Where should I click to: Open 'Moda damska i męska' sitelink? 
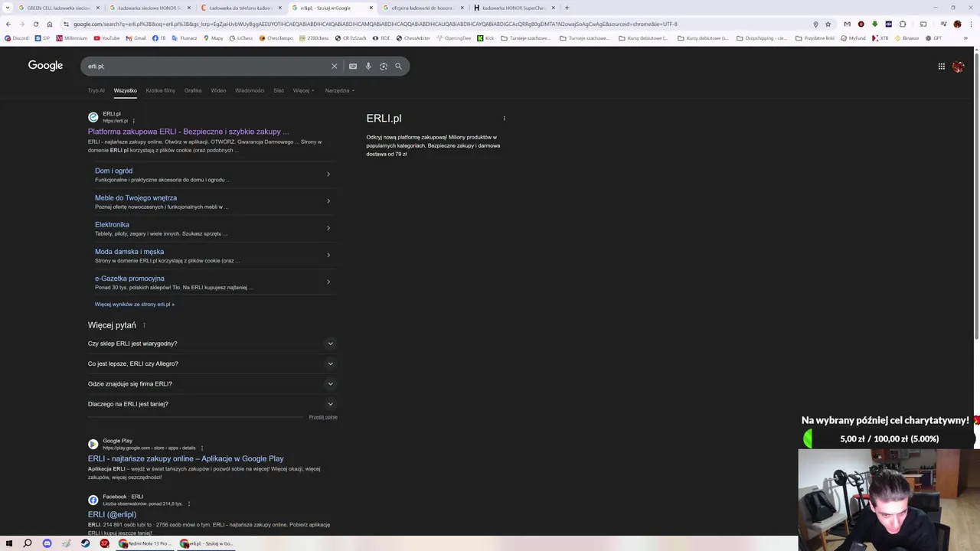[129, 252]
